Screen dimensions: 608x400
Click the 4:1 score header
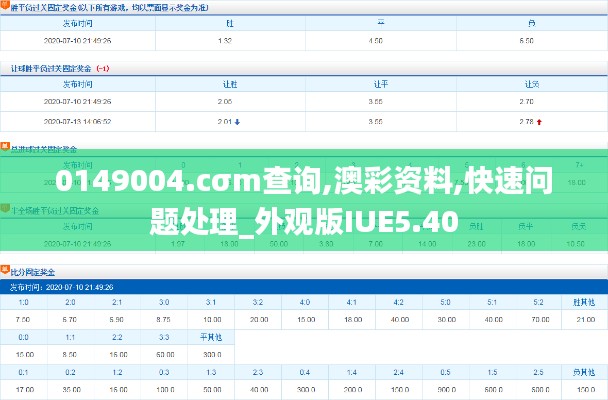click(x=352, y=302)
